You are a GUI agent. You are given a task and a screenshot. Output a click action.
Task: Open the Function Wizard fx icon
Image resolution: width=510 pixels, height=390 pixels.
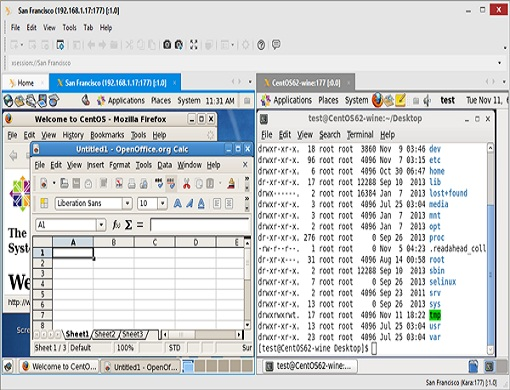click(x=116, y=225)
